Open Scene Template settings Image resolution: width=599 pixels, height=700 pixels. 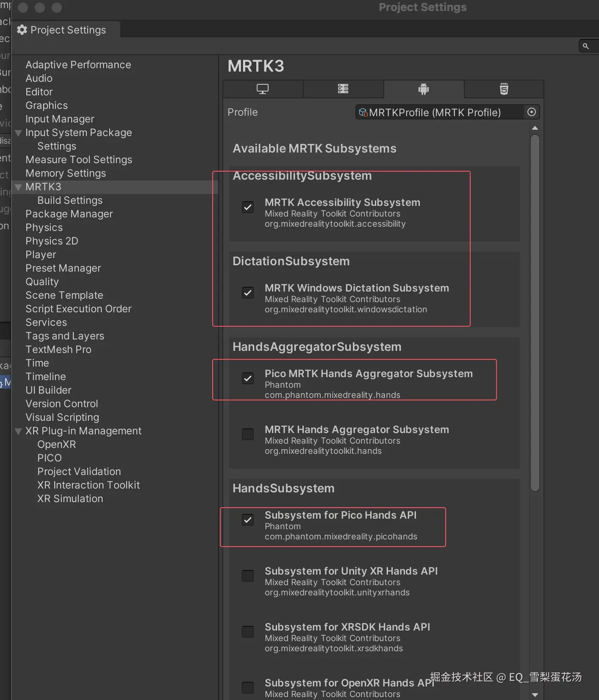click(64, 295)
